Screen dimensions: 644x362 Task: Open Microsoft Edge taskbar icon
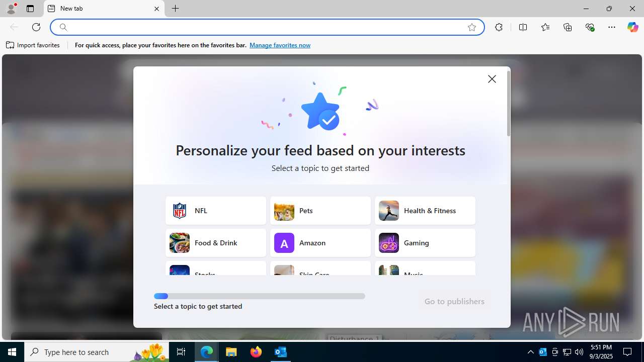pyautogui.click(x=207, y=352)
